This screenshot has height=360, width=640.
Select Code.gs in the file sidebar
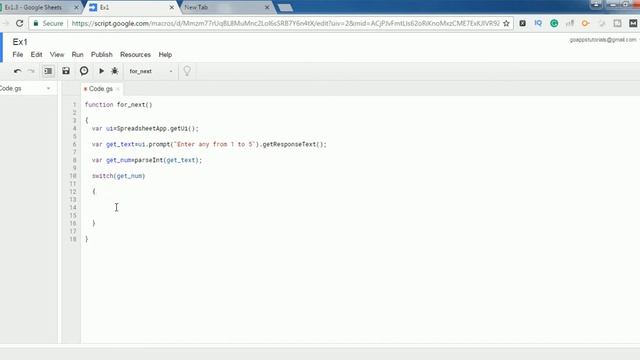tap(11, 89)
